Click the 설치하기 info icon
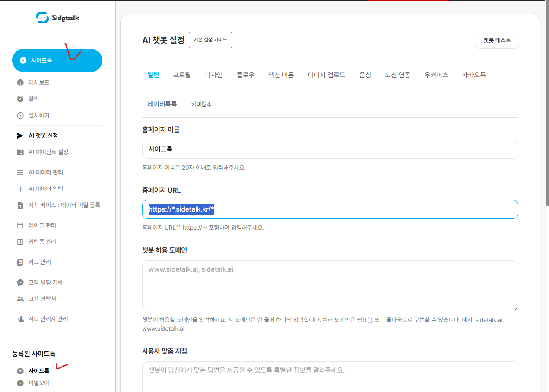Screen dimensions: 549x392 pos(20,115)
